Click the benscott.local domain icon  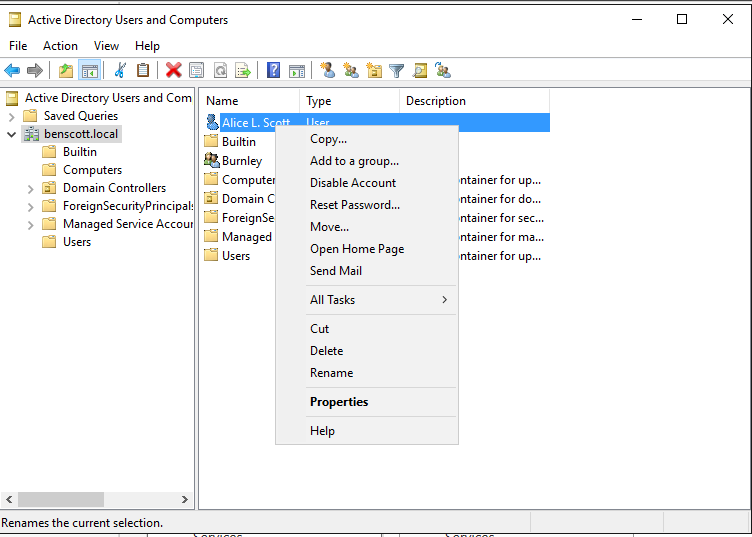(32, 134)
